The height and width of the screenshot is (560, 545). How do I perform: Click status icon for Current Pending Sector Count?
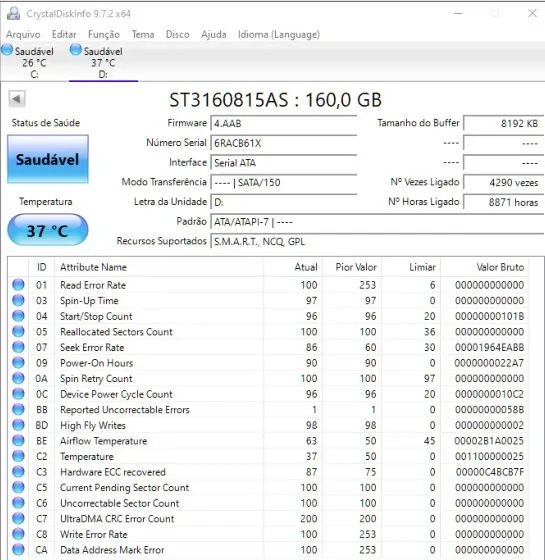[18, 487]
